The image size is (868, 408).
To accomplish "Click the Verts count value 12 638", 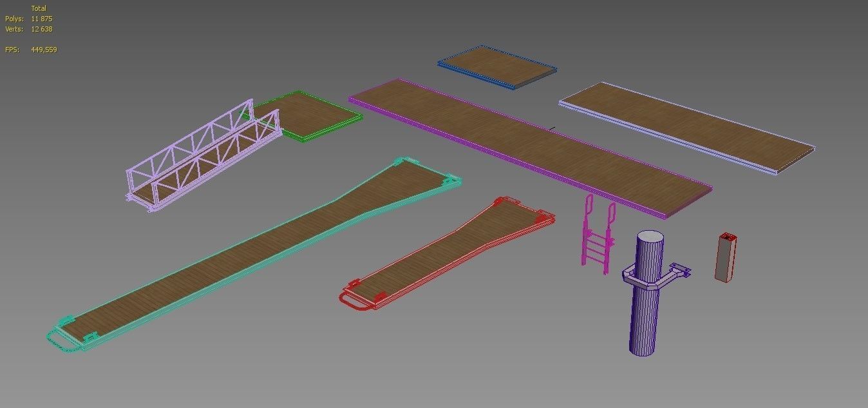I will point(42,29).
